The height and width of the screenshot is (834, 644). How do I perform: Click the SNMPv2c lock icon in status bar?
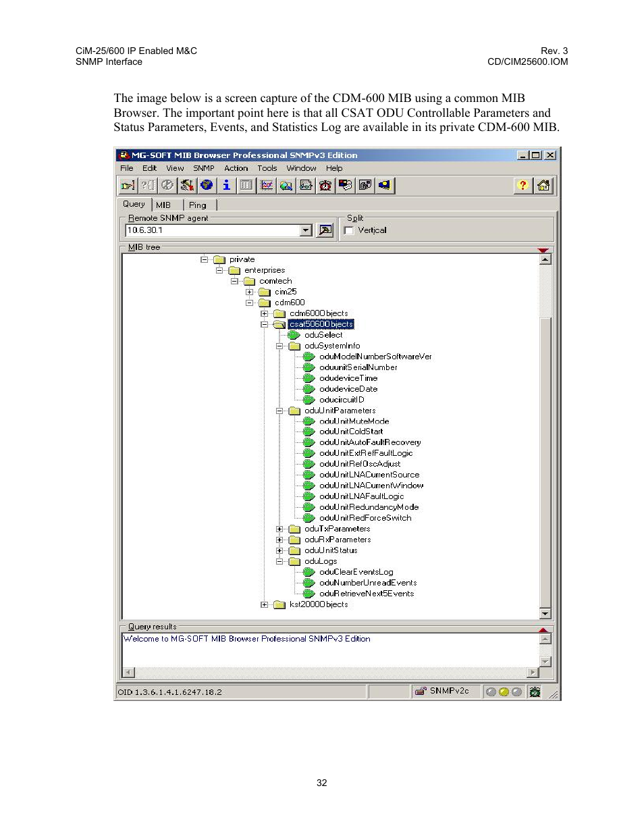coord(421,691)
